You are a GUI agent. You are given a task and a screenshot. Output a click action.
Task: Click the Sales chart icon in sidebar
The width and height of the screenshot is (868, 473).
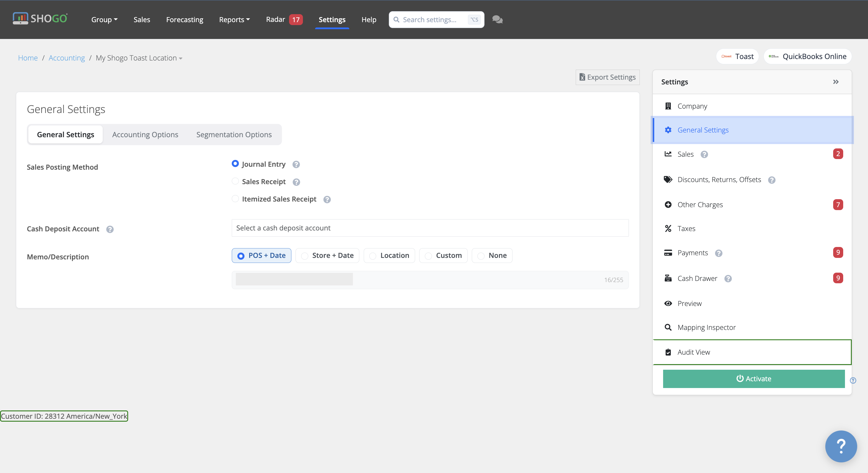pyautogui.click(x=668, y=154)
